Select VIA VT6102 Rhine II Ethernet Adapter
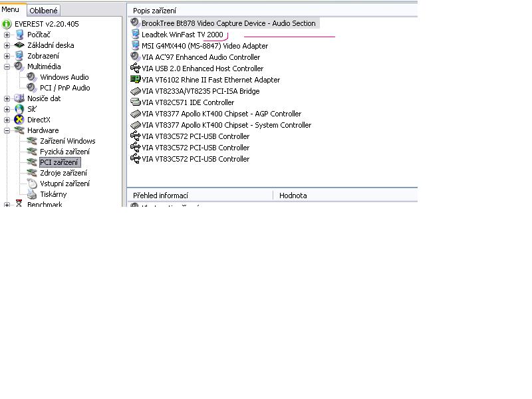The image size is (532, 399). (211, 80)
